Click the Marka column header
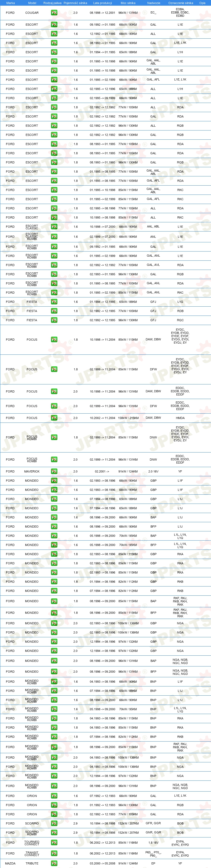 [11, 3]
